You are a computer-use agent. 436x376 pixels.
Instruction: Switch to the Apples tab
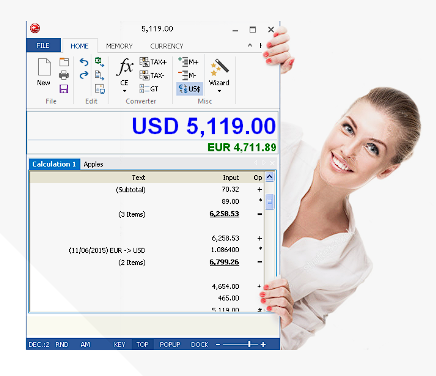click(93, 164)
